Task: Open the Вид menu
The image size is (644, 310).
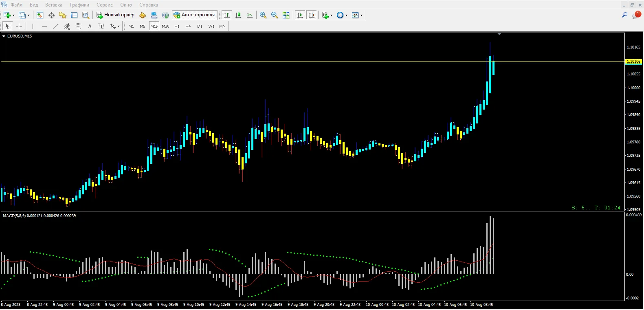Action: pos(34,5)
